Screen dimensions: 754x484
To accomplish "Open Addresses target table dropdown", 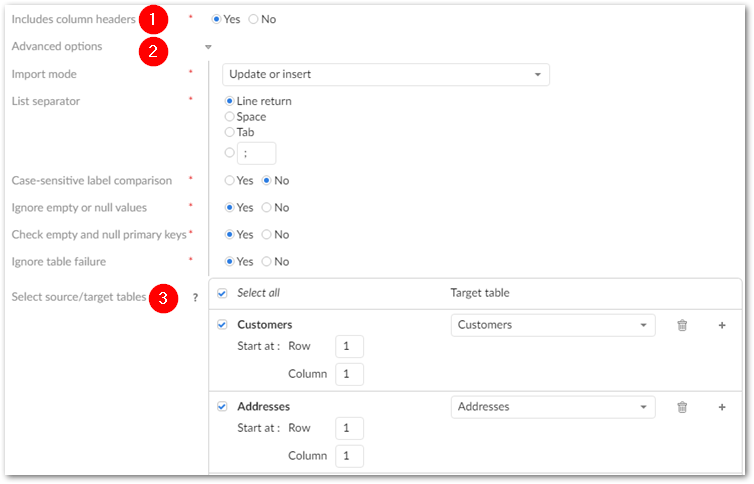I will (553, 407).
